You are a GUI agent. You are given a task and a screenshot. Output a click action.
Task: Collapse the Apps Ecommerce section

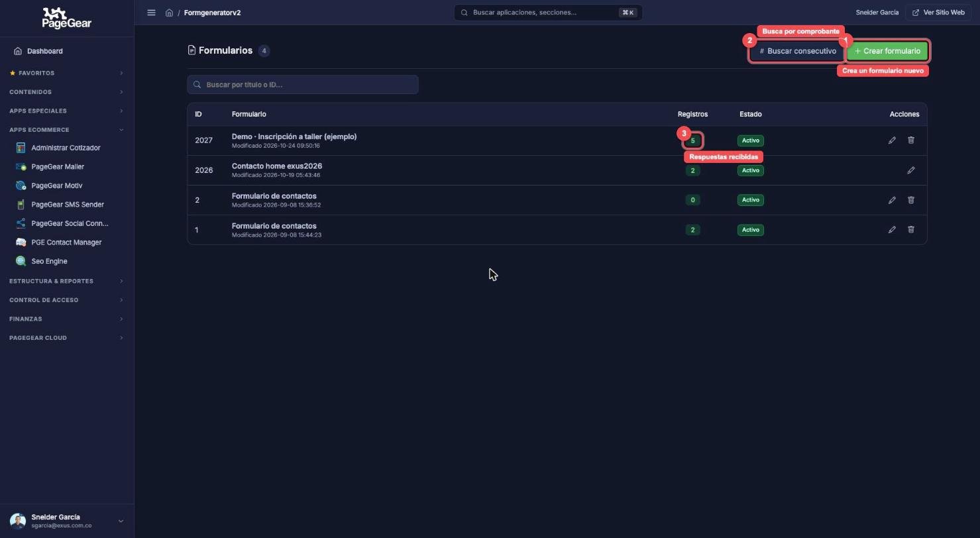(66, 130)
